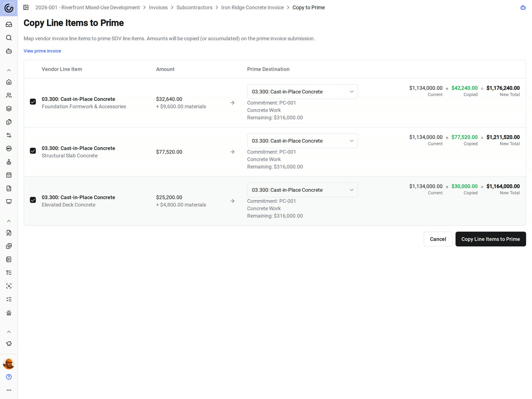This screenshot has width=532, height=399.
Task: Open the people directory icon
Action: click(9, 95)
